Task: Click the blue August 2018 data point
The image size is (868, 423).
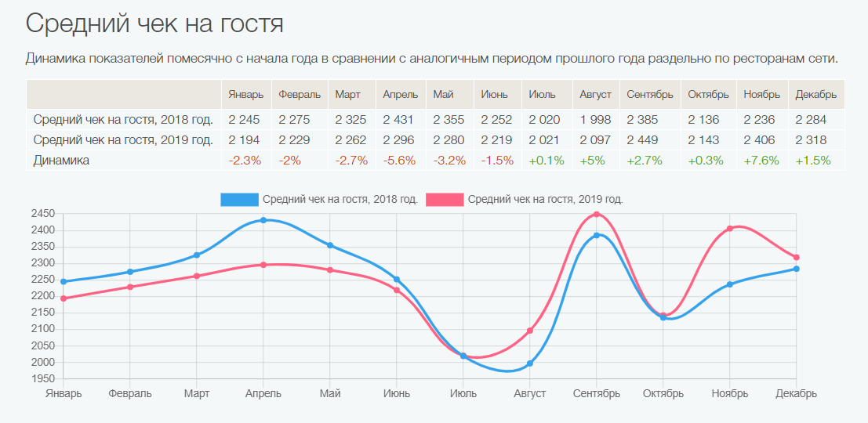Action: 530,363
